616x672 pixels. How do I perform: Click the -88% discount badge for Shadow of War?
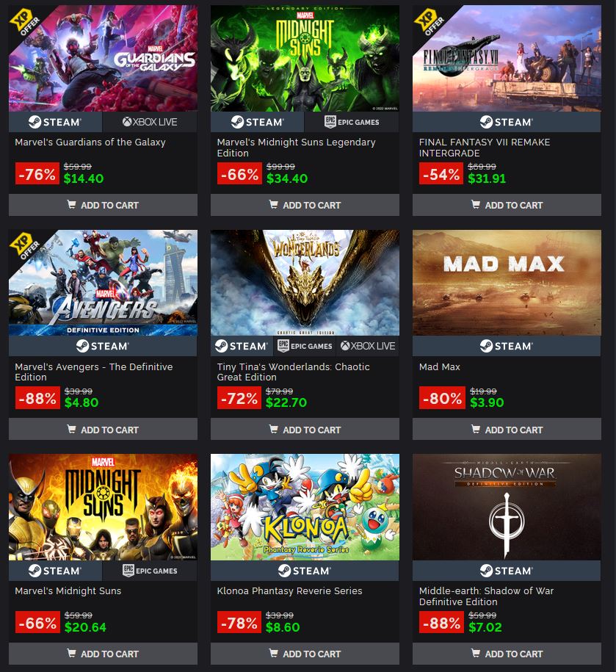pos(442,623)
